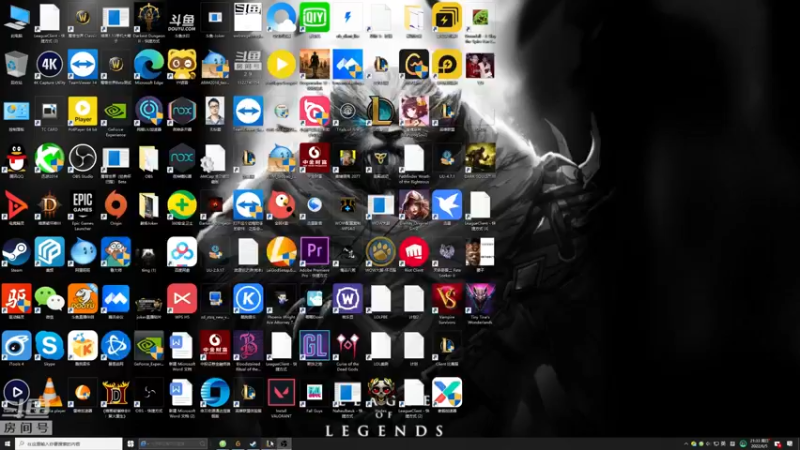Image resolution: width=800 pixels, height=450 pixels.
Task: Select the QQ penguin icon
Action: pos(16,159)
